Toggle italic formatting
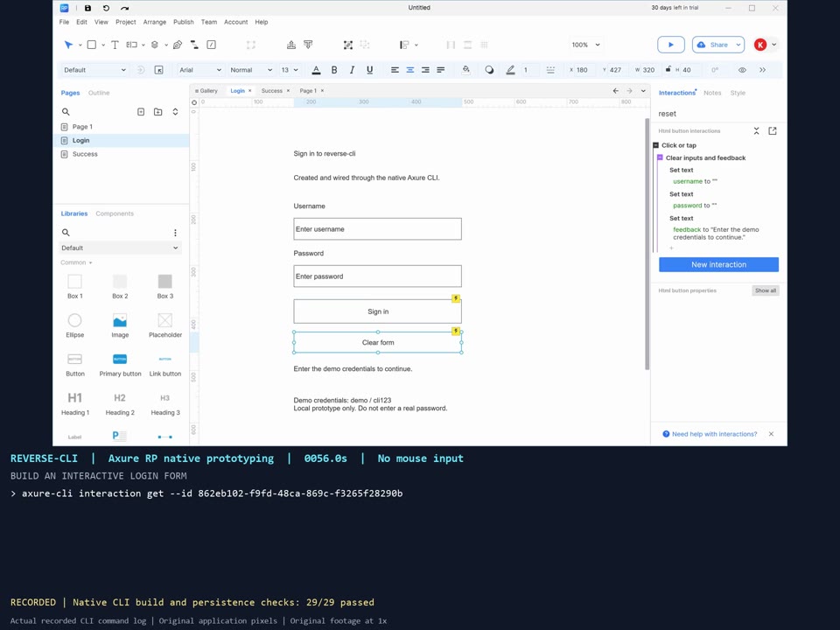 click(x=352, y=70)
